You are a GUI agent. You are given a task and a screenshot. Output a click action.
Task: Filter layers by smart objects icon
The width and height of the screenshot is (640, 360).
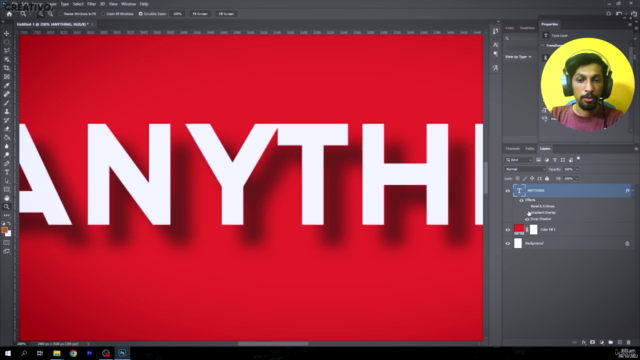click(x=571, y=160)
